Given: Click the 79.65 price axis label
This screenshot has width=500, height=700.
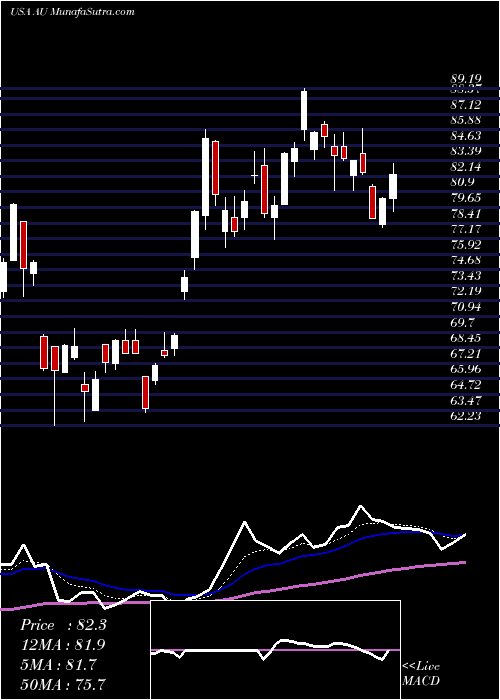Looking at the screenshot, I should pyautogui.click(x=465, y=198).
